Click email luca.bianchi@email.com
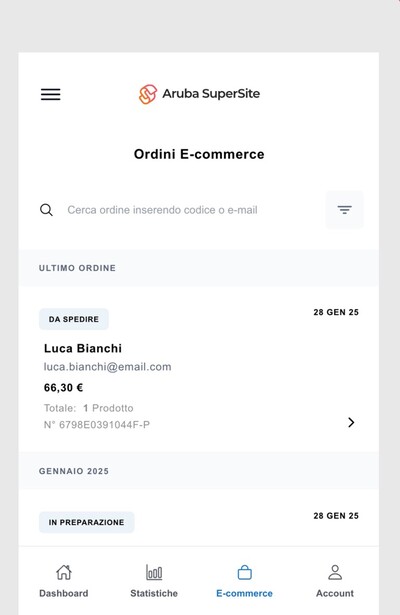The image size is (400, 615). coord(107,367)
